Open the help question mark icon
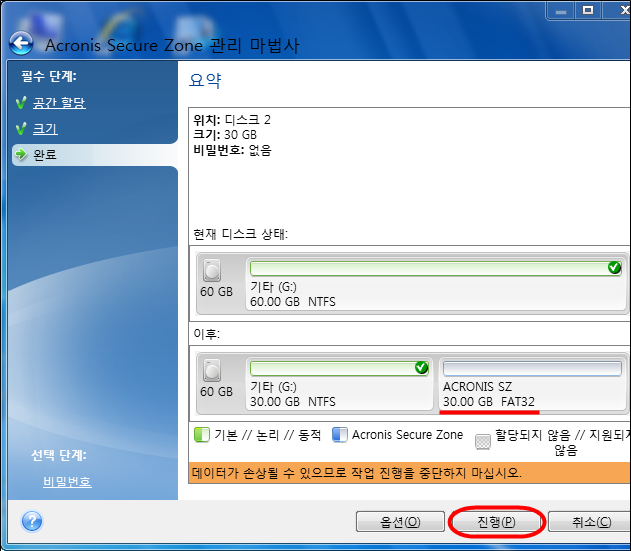This screenshot has height=551, width=631. coord(32,522)
